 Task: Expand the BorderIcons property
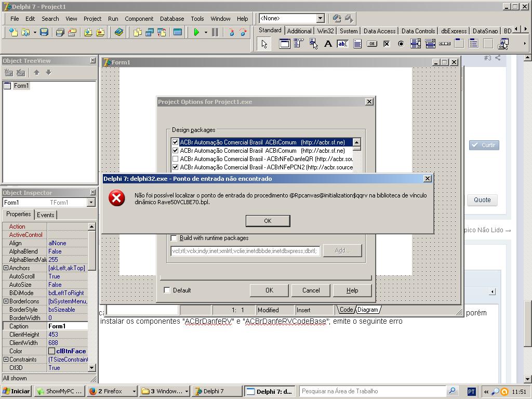pos(6,301)
